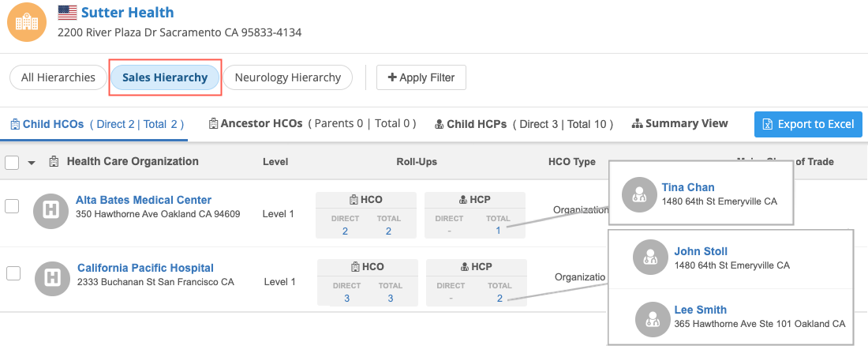Click the Alta Bates Medical Center hospital icon
The height and width of the screenshot is (346, 868).
pyautogui.click(x=53, y=211)
